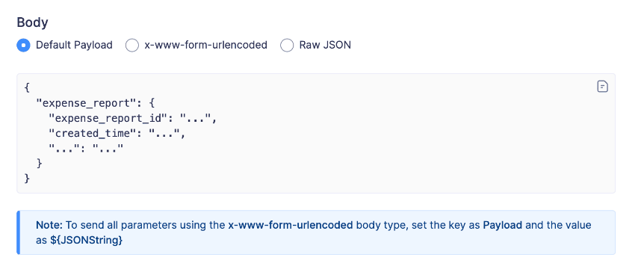Viewport: 644px width, 278px height.
Task: Click the inner closing brace of expense_report
Action: [40, 164]
